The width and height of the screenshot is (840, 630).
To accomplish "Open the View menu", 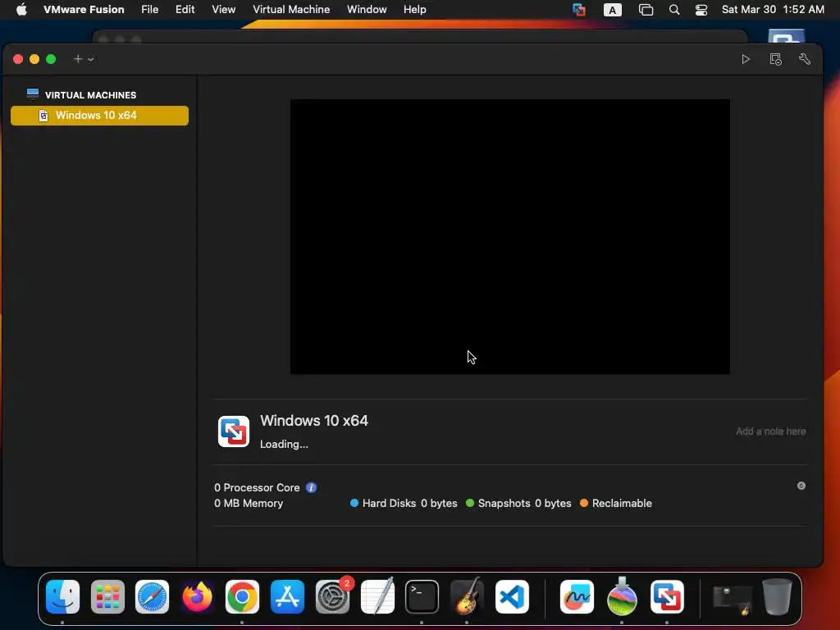I will (223, 10).
